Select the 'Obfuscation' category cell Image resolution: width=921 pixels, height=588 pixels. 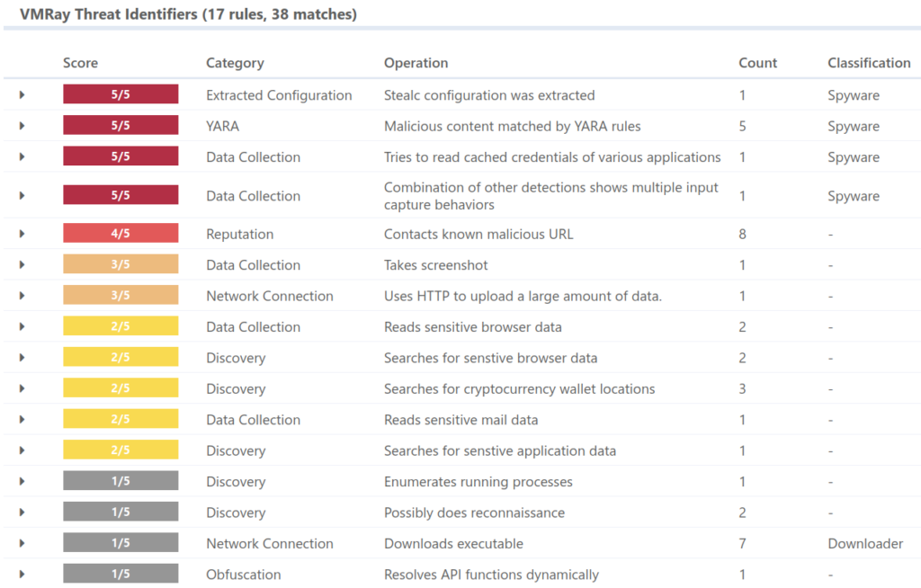point(243,575)
